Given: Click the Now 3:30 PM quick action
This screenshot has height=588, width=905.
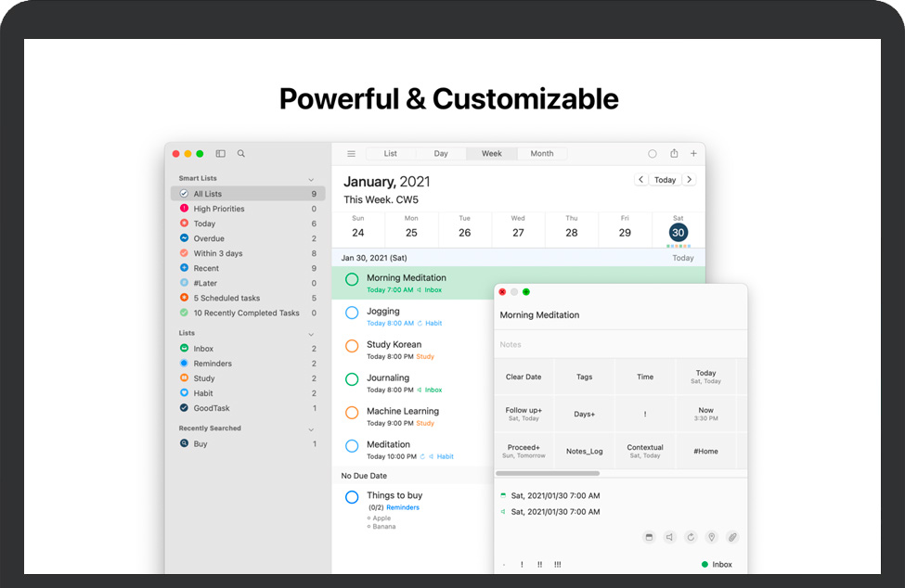Looking at the screenshot, I should click(x=705, y=414).
